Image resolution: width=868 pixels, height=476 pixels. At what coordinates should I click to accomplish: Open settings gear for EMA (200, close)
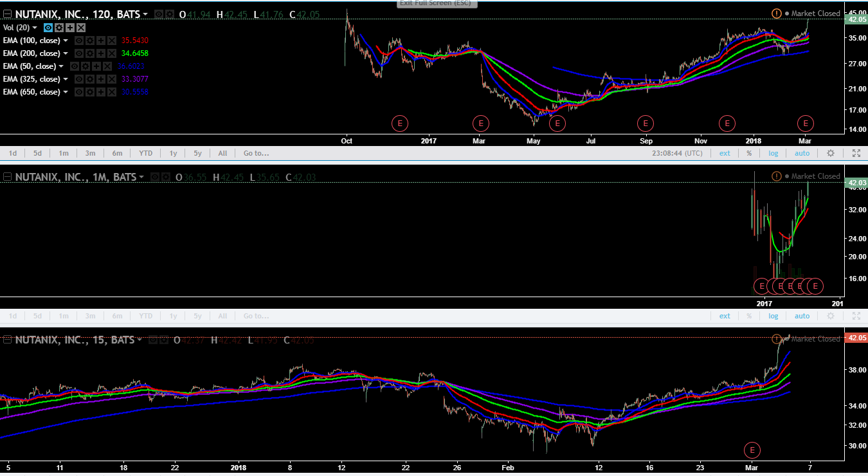click(90, 53)
